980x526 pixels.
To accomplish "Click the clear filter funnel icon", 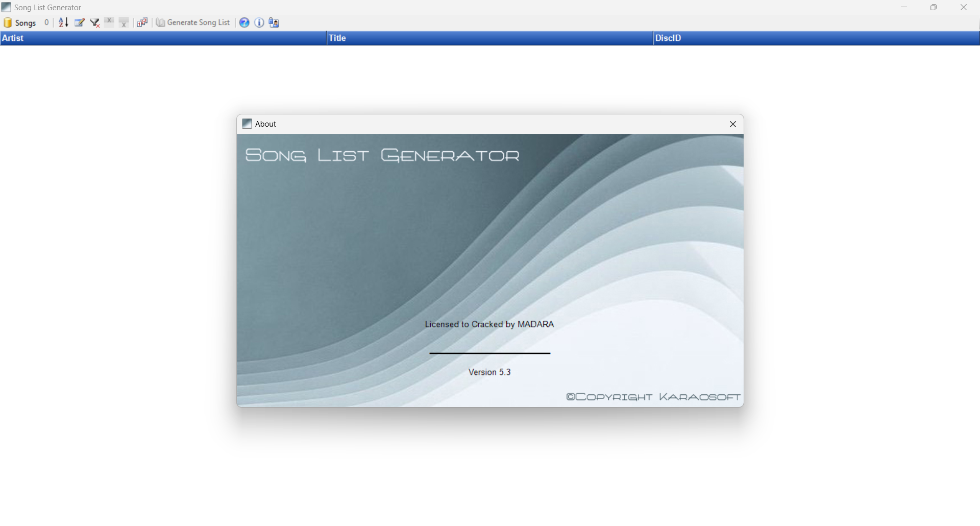I will tap(94, 22).
